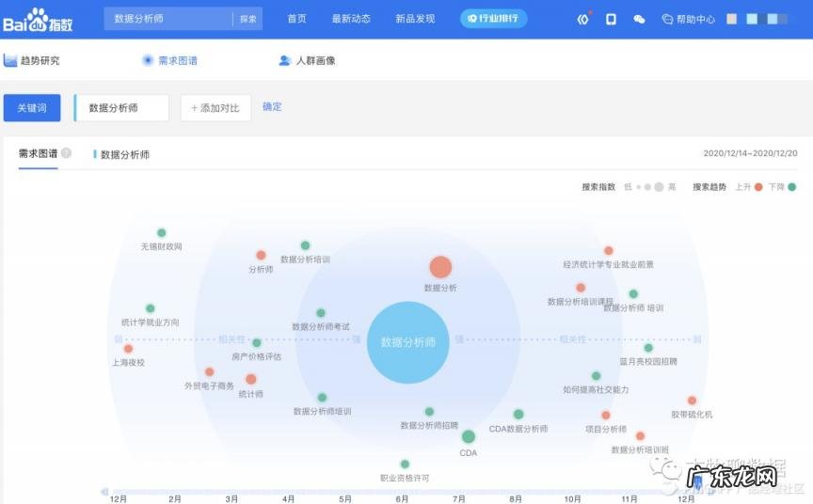
Task: Click the 数据分析师考试 green dot
Action: (321, 313)
